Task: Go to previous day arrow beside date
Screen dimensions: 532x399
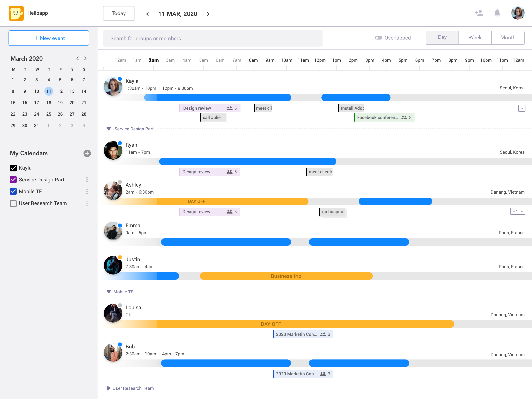Action: click(x=147, y=14)
